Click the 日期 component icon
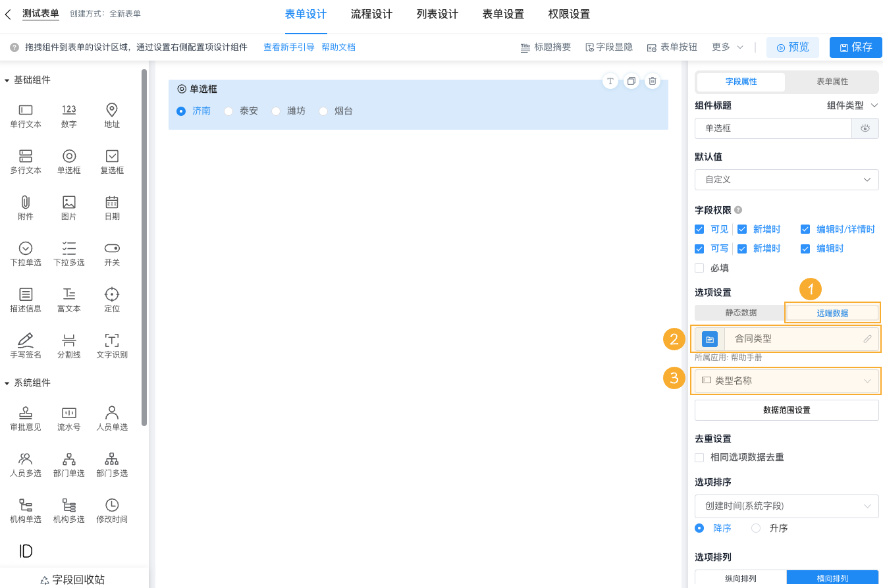 point(111,207)
